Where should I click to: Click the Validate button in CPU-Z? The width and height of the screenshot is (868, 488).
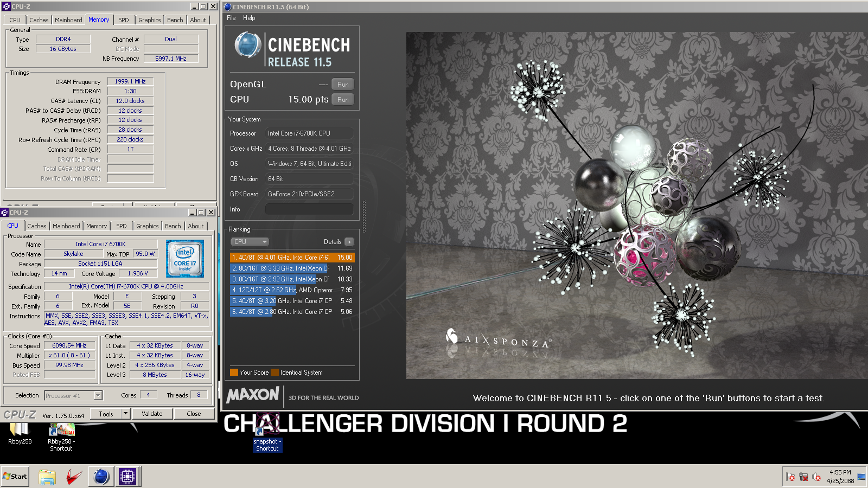click(152, 414)
